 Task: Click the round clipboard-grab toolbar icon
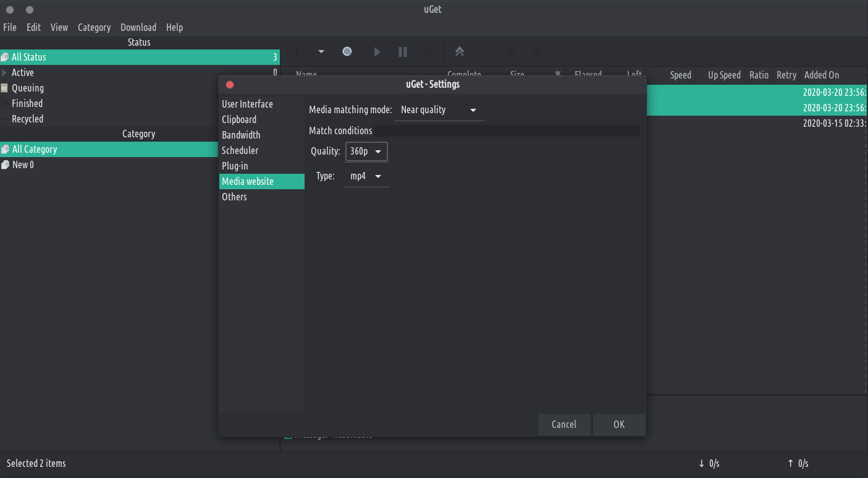(347, 52)
